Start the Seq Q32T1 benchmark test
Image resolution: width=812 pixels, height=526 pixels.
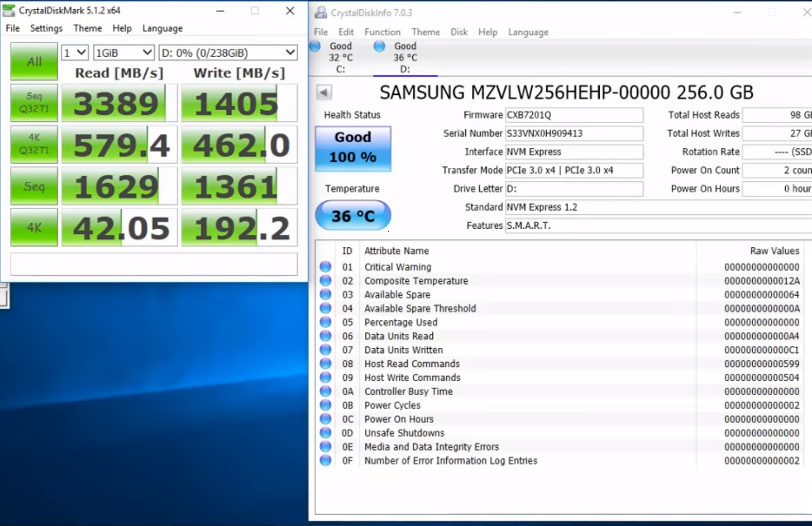(x=34, y=103)
